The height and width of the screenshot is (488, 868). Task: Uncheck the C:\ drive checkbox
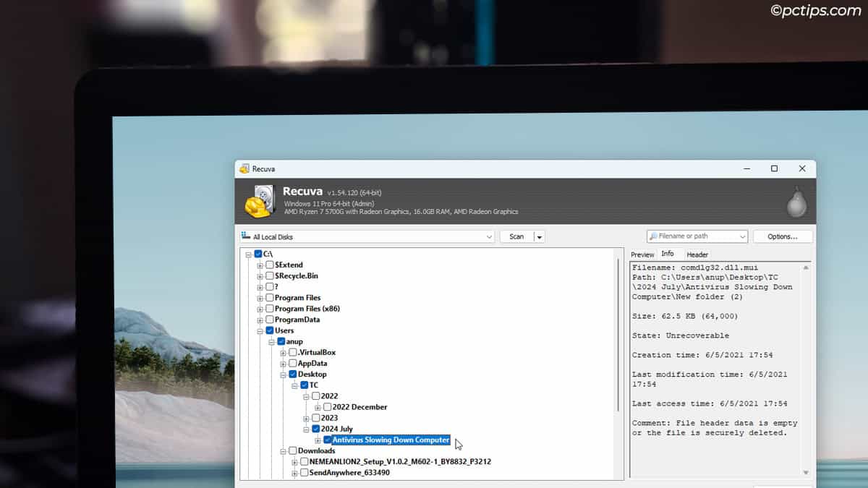click(x=257, y=254)
